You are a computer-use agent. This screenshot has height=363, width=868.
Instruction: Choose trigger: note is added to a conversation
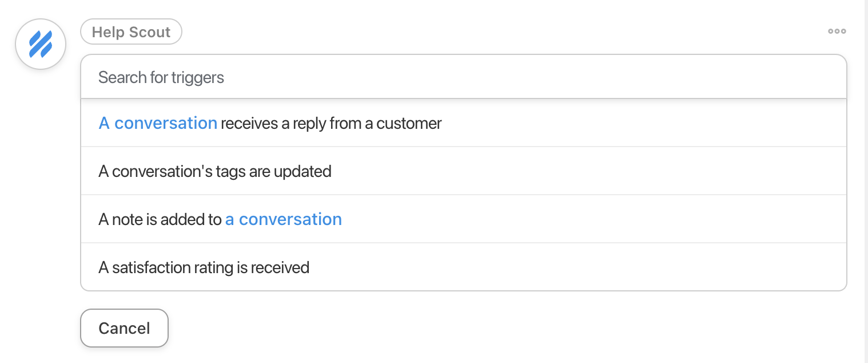463,219
